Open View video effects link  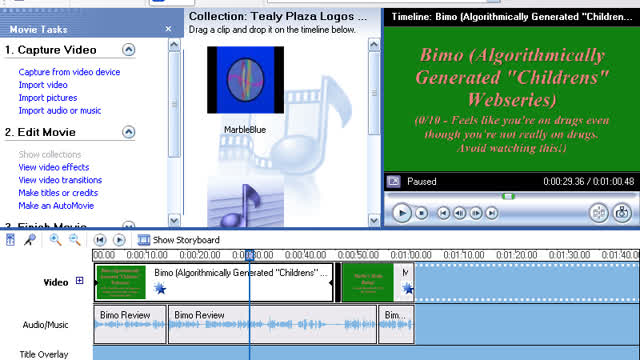[53, 167]
